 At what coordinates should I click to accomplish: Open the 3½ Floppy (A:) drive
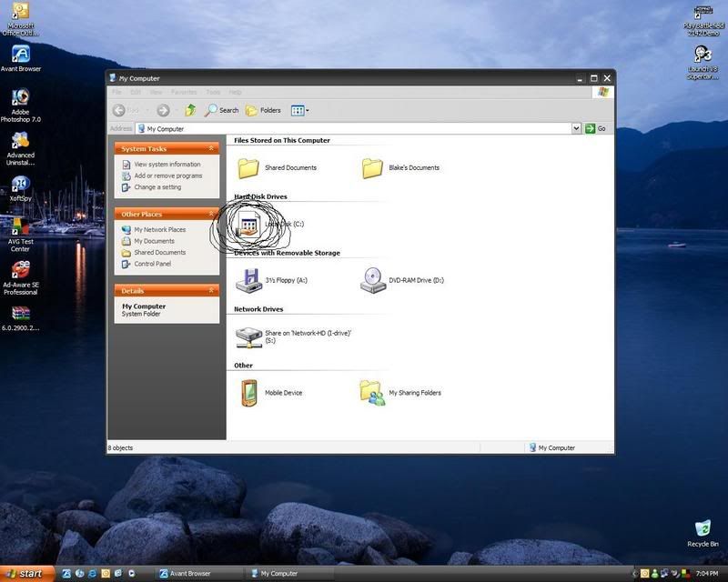[248, 280]
